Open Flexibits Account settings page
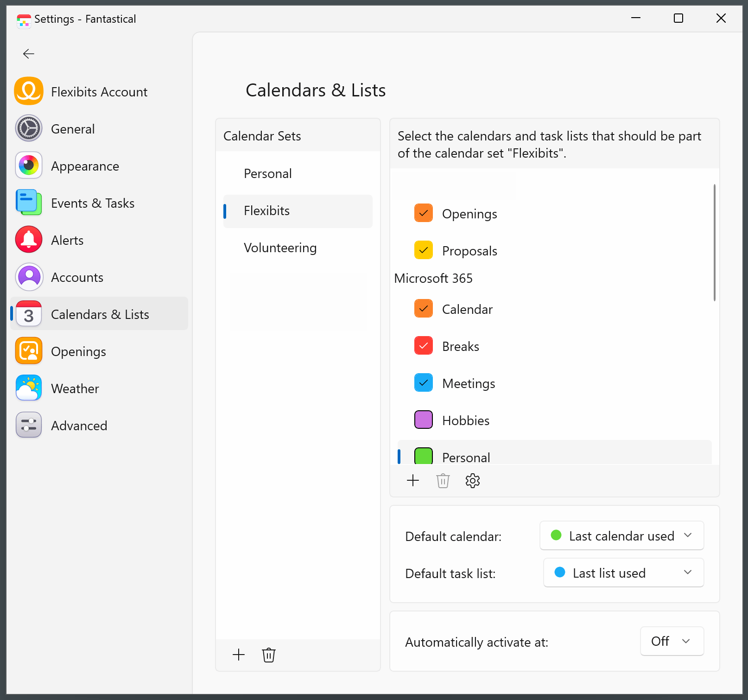Viewport: 748px width, 700px height. click(99, 92)
